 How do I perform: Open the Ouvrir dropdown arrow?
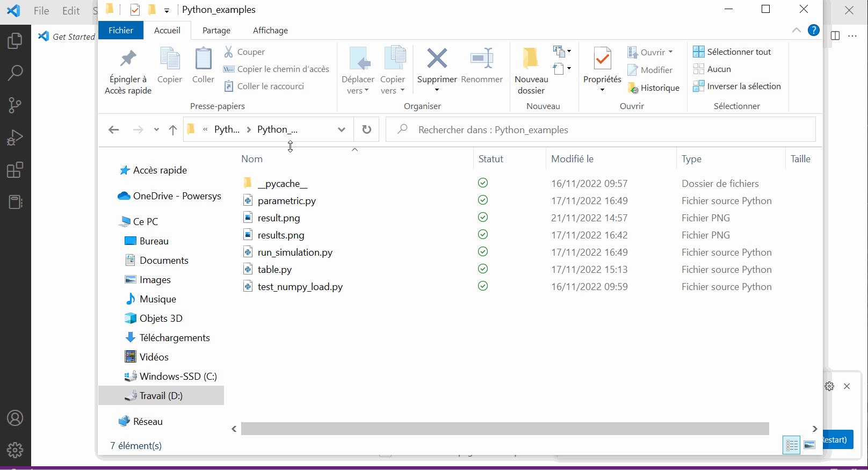[x=670, y=52]
